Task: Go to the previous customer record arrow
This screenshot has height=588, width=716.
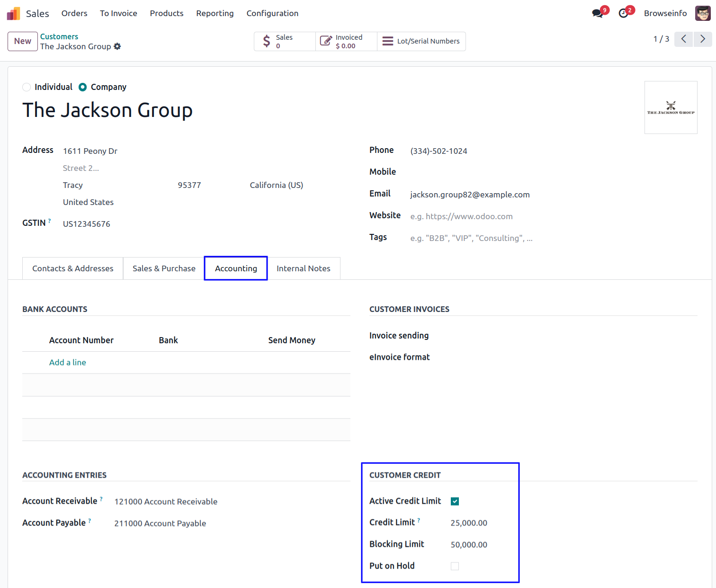Action: click(x=683, y=39)
